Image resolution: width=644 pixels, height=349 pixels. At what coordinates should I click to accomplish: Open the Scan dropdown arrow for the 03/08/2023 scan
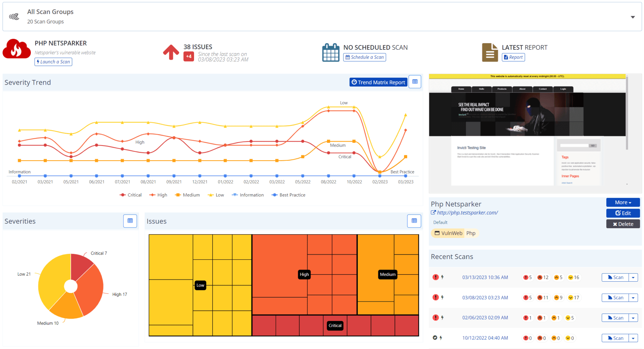[x=633, y=297]
